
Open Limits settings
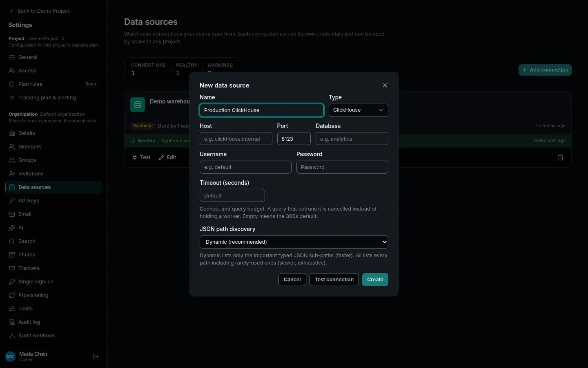pyautogui.click(x=53, y=309)
